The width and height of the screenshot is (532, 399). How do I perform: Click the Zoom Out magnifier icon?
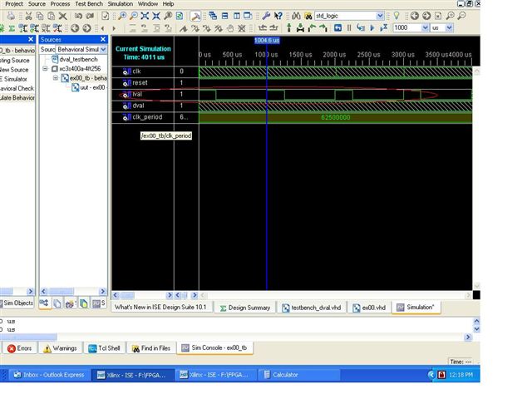tap(133, 16)
